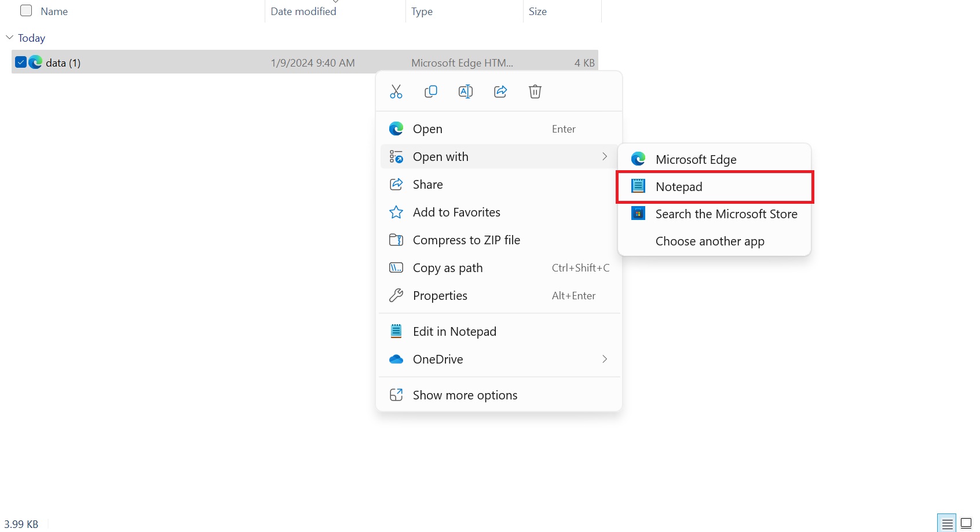Click the Delete trash can icon
The image size is (980, 532).
pyautogui.click(x=535, y=91)
